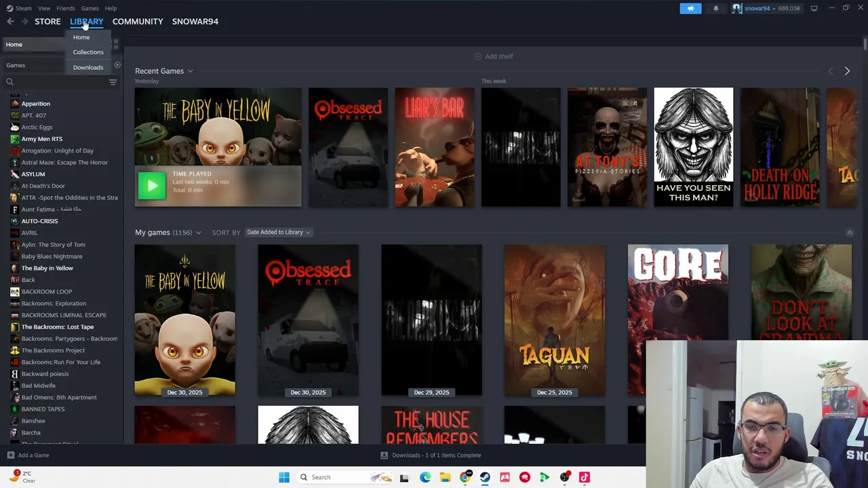This screenshot has height=488, width=868.
Task: Expand the Recent Games shelf dropdown
Action: pos(191,71)
